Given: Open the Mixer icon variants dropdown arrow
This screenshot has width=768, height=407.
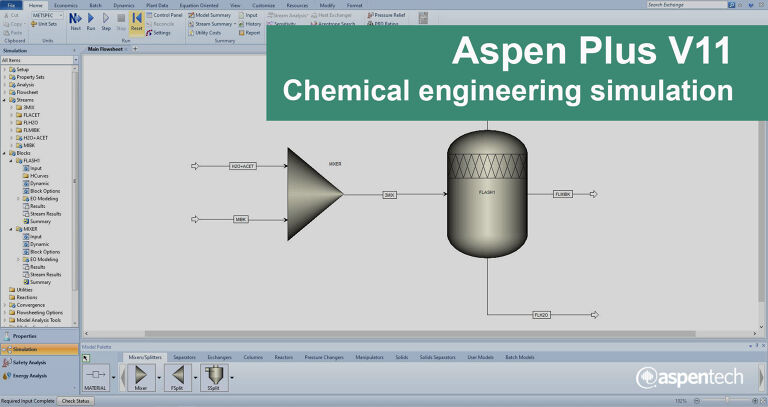Looking at the screenshot, I should 159,378.
